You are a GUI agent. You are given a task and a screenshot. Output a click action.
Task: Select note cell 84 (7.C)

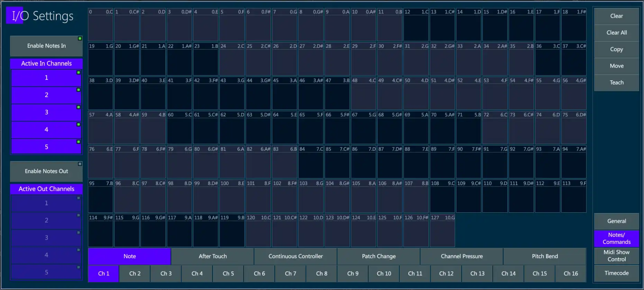pos(311,162)
